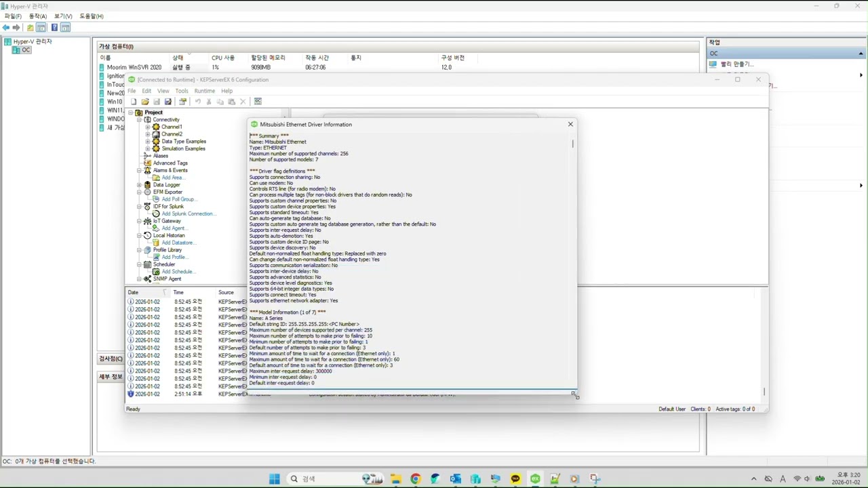
Task: Expand Channel2 tree node
Action: pos(148,134)
